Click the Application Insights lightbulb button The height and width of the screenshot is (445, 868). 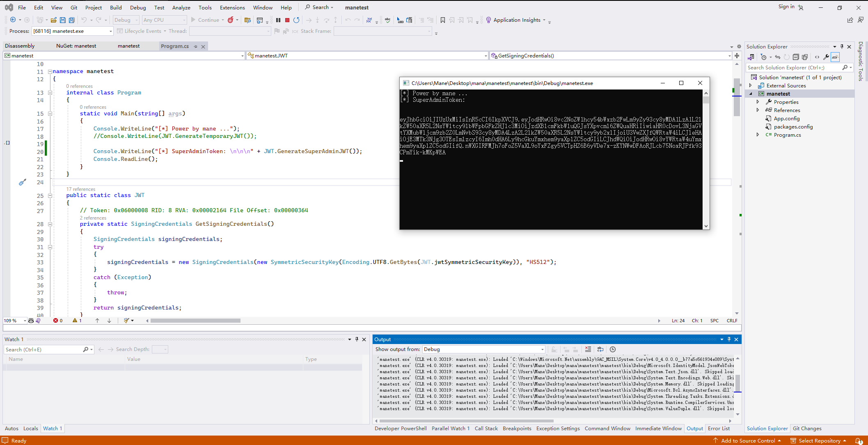tap(515, 20)
